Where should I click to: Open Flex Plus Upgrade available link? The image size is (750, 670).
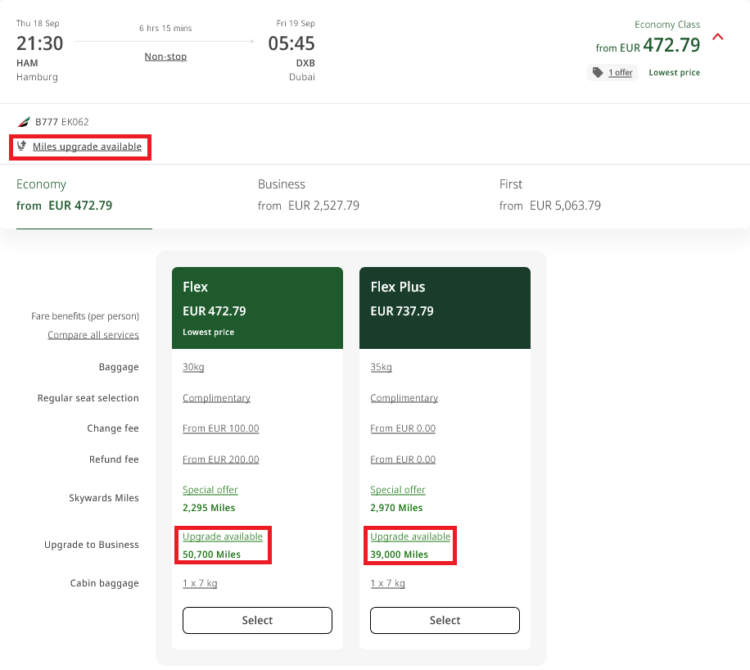click(x=410, y=537)
